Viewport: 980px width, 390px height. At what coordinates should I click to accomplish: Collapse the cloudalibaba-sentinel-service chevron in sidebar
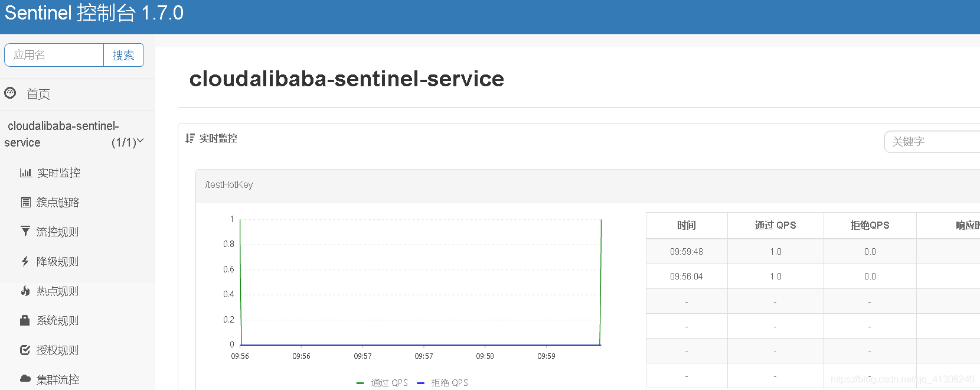(140, 141)
